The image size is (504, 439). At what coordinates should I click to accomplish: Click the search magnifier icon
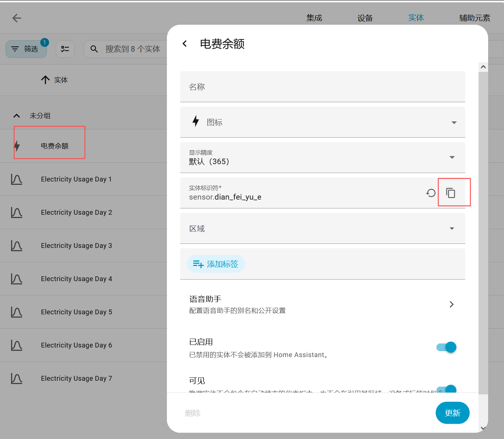94,49
